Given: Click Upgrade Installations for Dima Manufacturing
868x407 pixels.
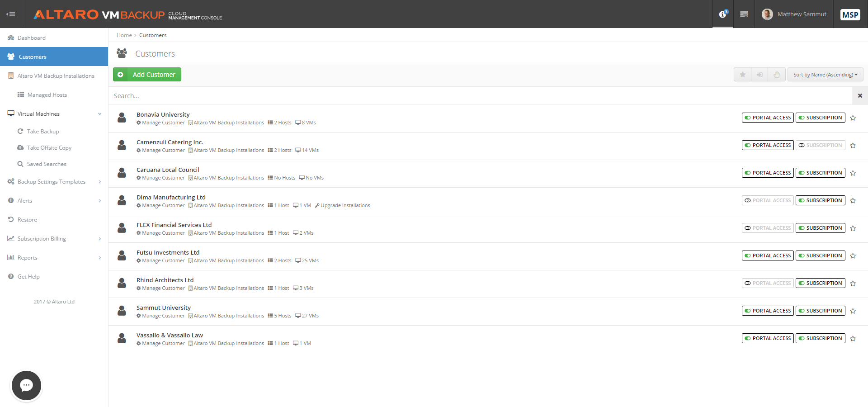Looking at the screenshot, I should pos(342,205).
